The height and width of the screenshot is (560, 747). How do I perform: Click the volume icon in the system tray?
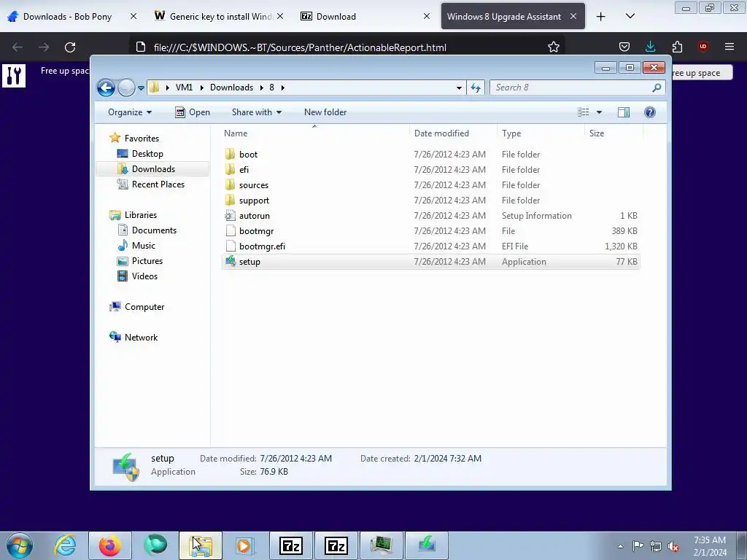tap(673, 547)
